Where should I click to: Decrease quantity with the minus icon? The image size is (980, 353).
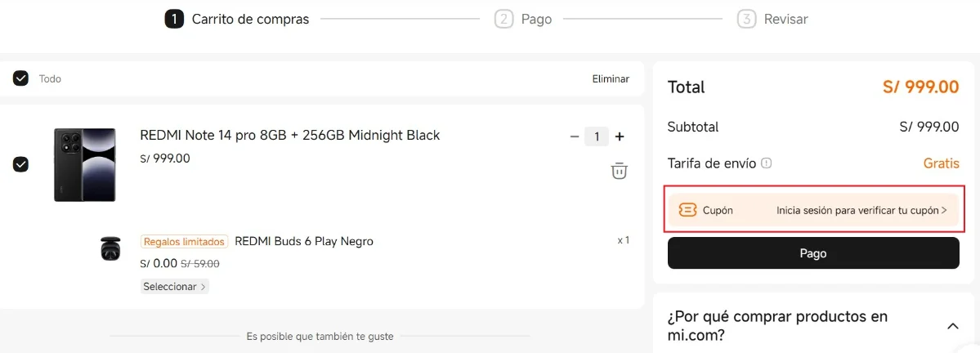click(x=575, y=136)
